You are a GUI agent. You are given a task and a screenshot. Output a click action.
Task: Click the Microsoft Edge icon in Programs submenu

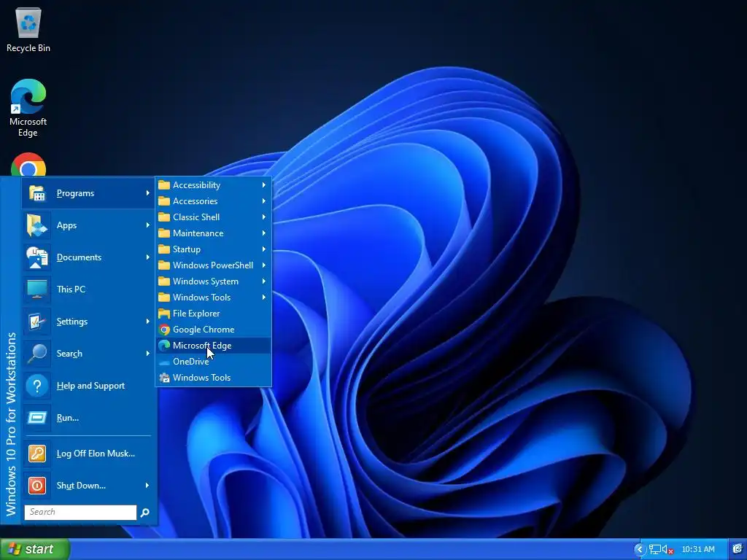tap(164, 346)
